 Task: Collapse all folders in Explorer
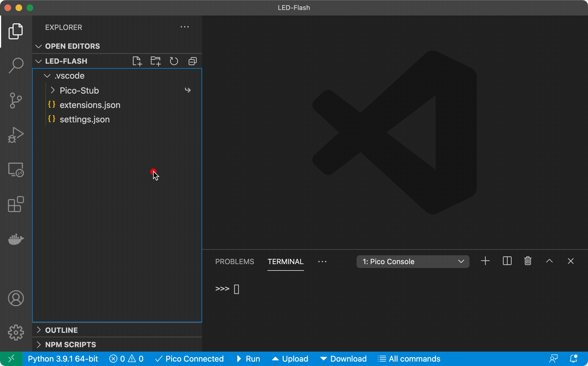[192, 61]
